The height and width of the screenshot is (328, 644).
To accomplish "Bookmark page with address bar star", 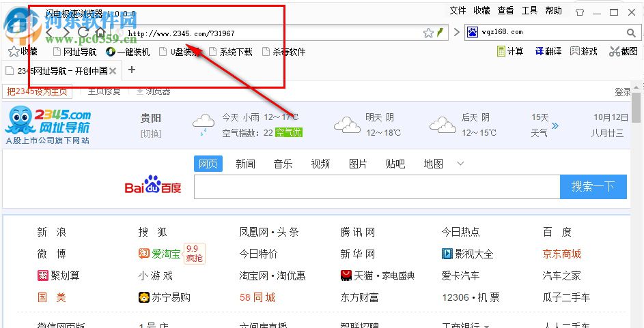I will tap(428, 33).
